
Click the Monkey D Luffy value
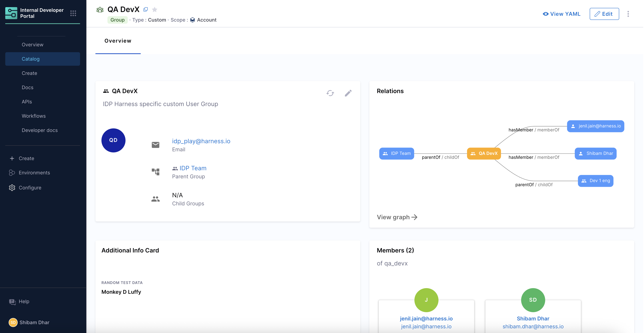pos(121,292)
